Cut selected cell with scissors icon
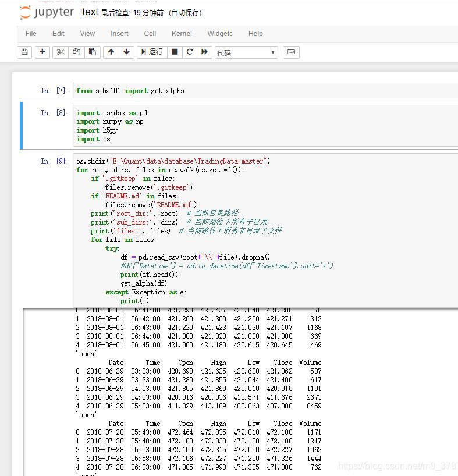458x476 pixels. point(60,52)
